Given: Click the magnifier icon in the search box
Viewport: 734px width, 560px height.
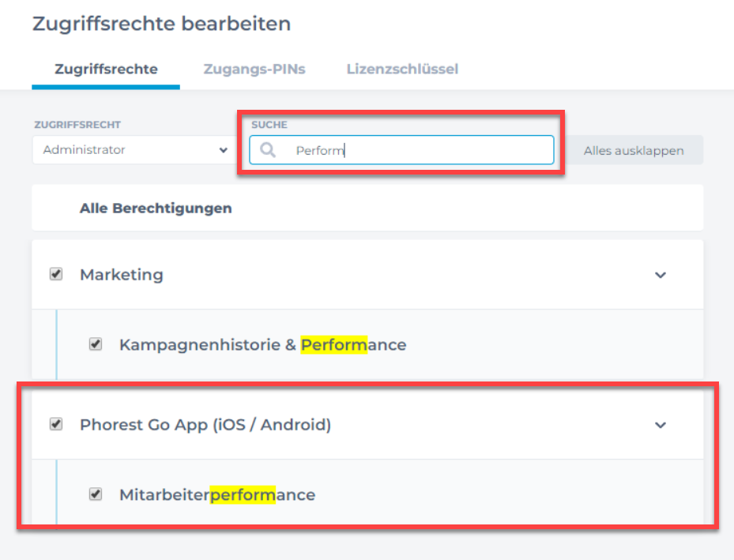Looking at the screenshot, I should pyautogui.click(x=268, y=150).
